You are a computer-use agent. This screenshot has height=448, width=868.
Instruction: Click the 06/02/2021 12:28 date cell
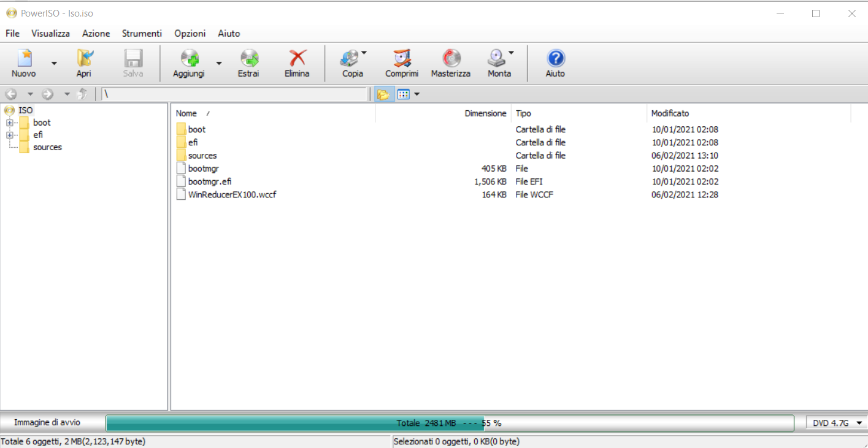[685, 194]
